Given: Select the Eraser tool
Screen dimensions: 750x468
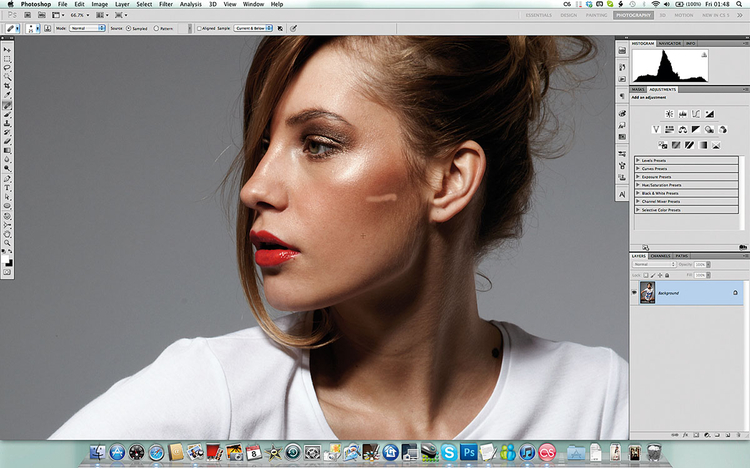Looking at the screenshot, I should pos(7,141).
